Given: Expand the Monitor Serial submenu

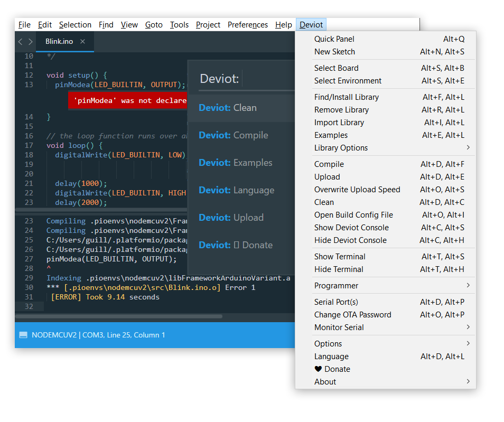Looking at the screenshot, I should [468, 327].
